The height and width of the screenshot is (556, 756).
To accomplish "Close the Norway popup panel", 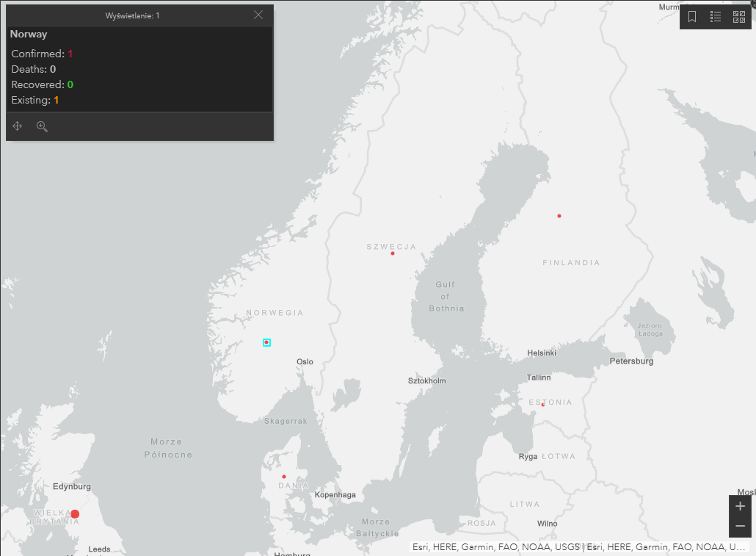I will click(x=258, y=15).
